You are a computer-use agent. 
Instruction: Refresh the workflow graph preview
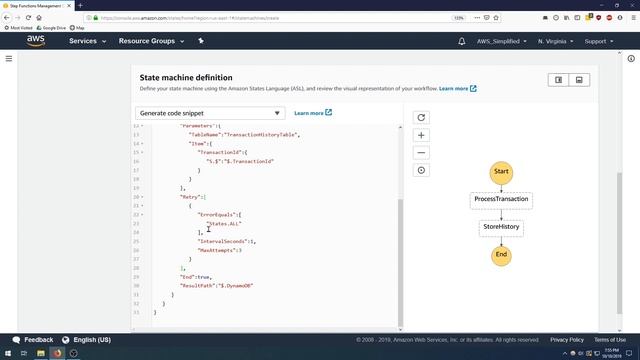(x=421, y=118)
